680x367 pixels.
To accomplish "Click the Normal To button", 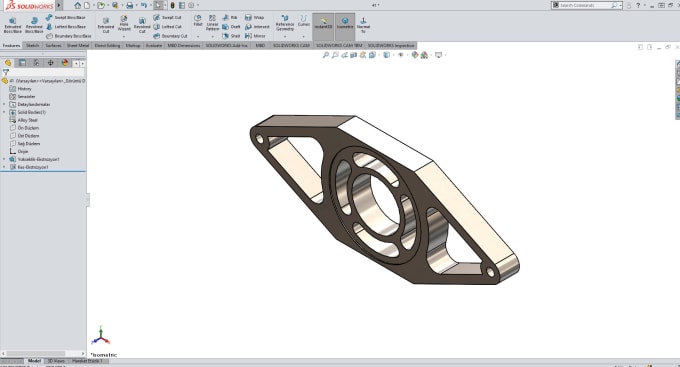I will pyautogui.click(x=363, y=25).
